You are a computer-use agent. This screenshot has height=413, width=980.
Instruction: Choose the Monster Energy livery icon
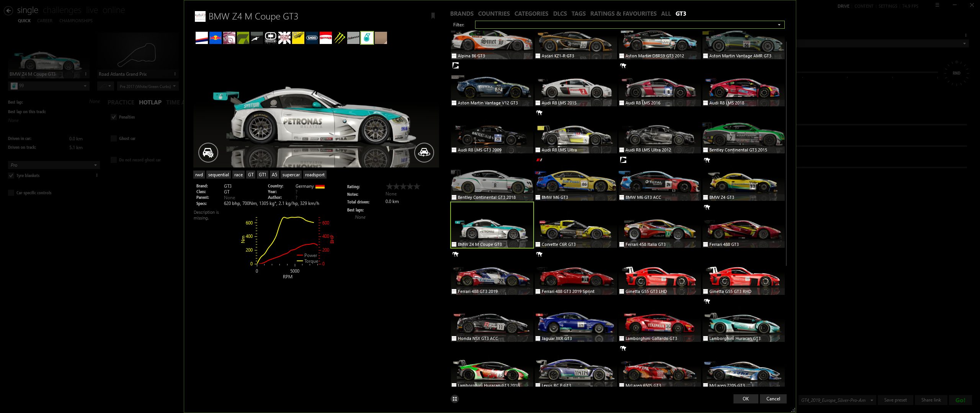[x=340, y=38]
